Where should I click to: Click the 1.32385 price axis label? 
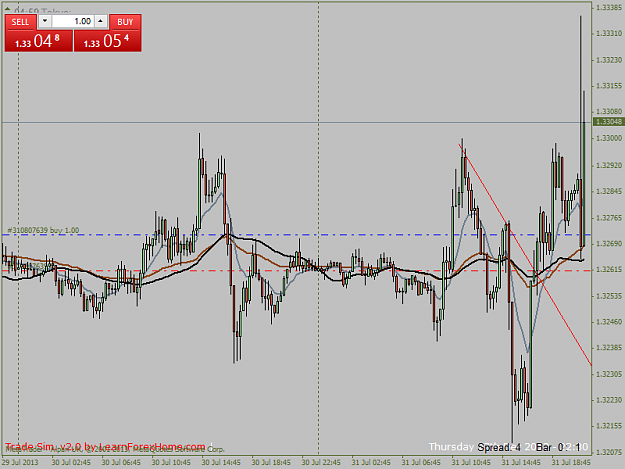click(609, 348)
